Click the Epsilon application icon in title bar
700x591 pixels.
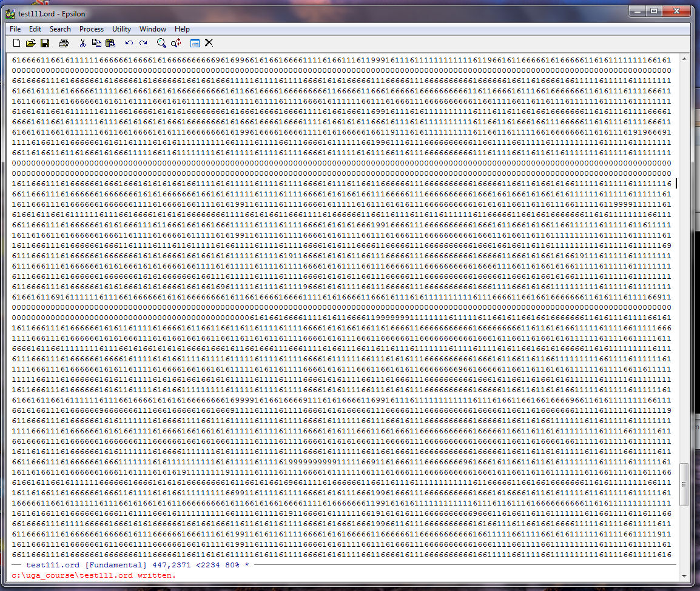pos(10,14)
